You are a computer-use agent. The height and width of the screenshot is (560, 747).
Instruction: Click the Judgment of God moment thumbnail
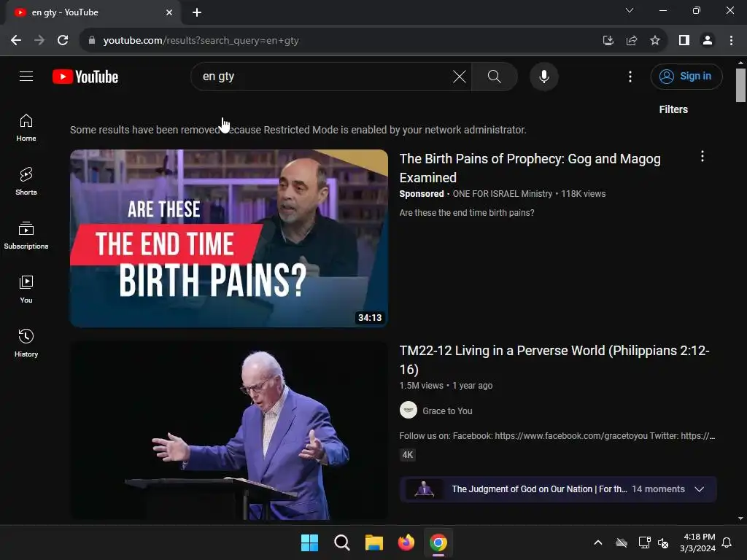tap(424, 489)
